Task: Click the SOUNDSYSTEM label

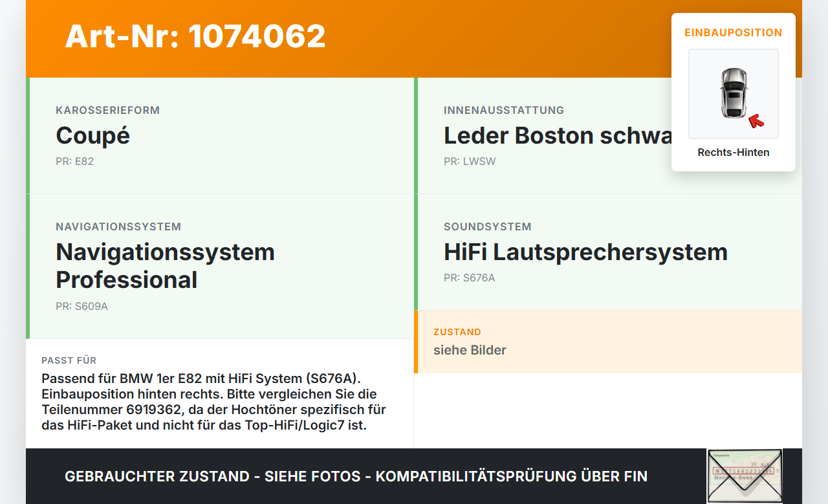Action: [488, 226]
